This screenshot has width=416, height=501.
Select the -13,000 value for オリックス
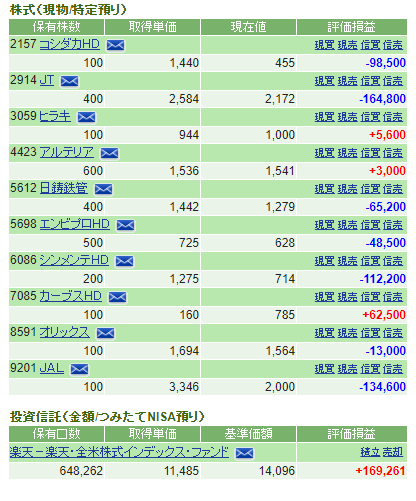[386, 351]
